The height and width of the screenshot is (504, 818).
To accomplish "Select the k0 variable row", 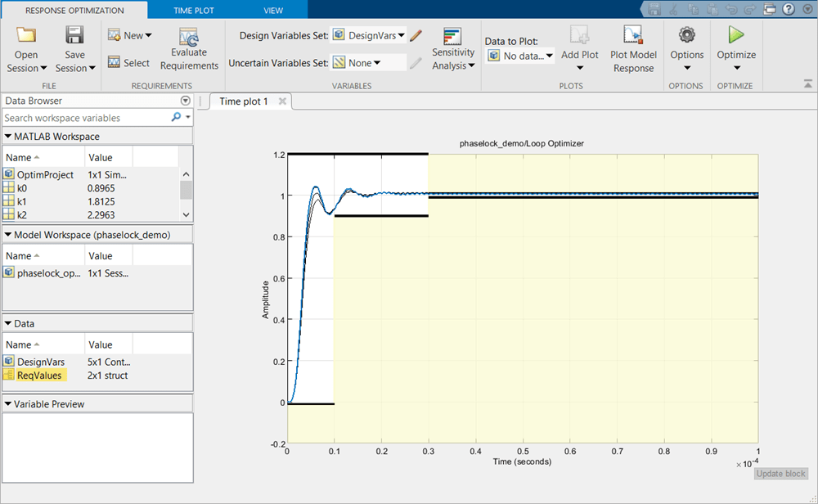I will pos(91,188).
